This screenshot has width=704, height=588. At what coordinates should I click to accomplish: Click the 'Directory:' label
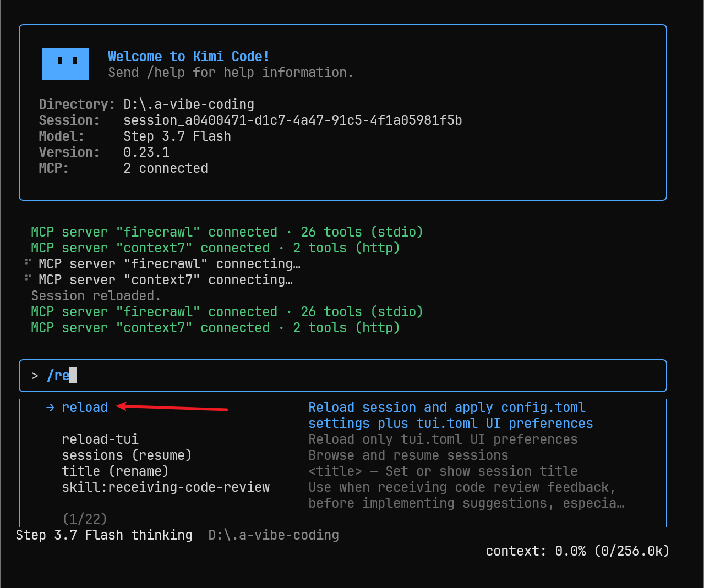tap(77, 105)
